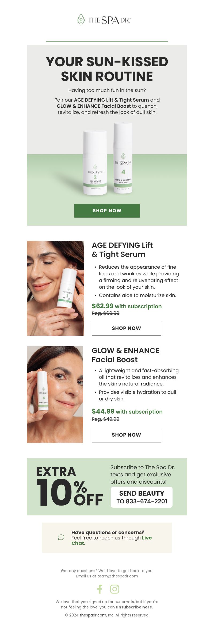Click SHOP NOW under Lift & Tight Serum
214x644 pixels.
(x=126, y=328)
